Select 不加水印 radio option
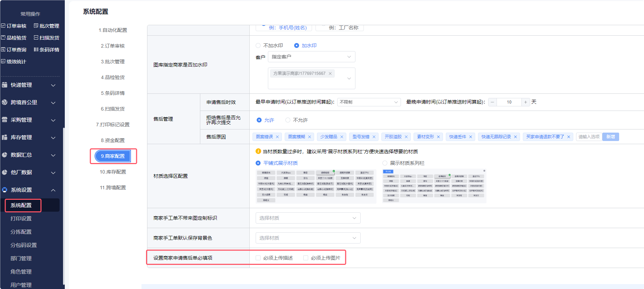 [x=258, y=45]
